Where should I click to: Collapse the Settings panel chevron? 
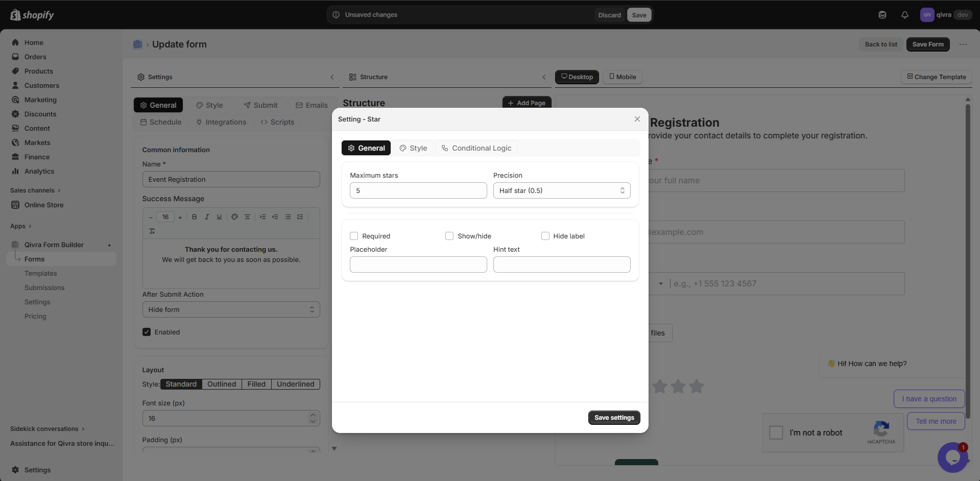(x=332, y=77)
